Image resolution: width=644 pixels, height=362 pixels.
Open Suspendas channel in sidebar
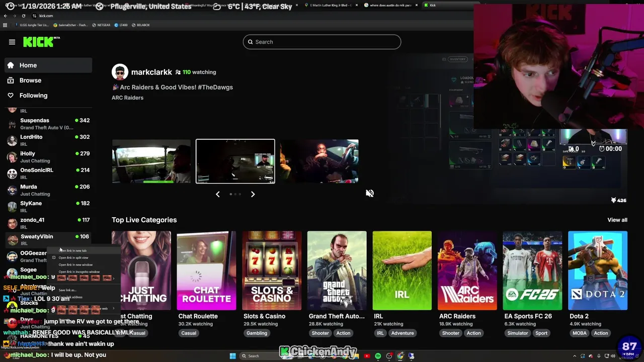point(48,124)
